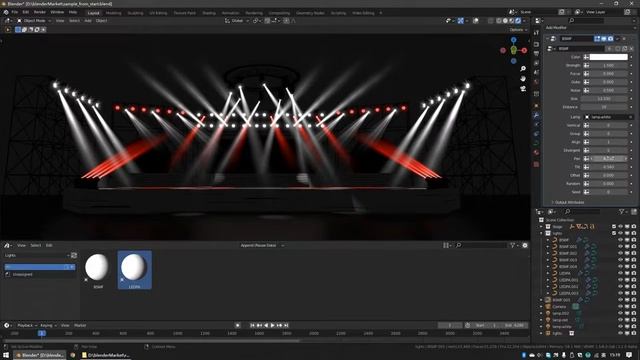Open the Playback menu in timeline
The width and height of the screenshot is (640, 360).
(x=27, y=325)
